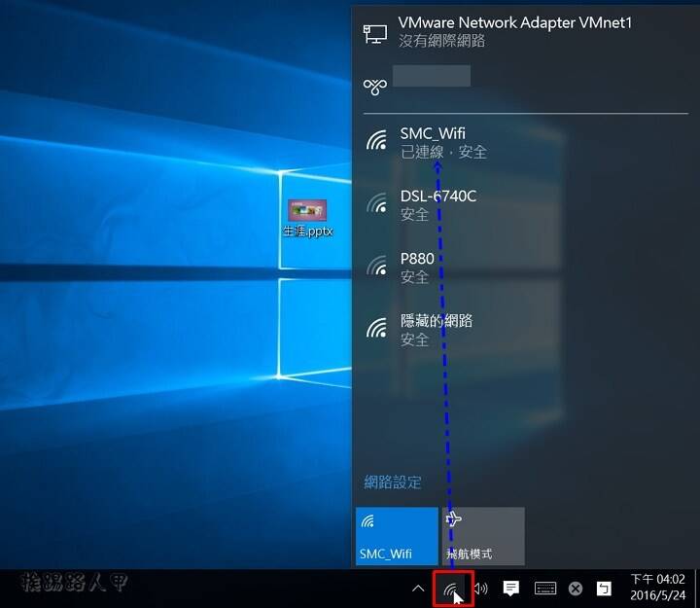The width and height of the screenshot is (700, 608).
Task: Open the 網路設定 link
Action: click(393, 482)
